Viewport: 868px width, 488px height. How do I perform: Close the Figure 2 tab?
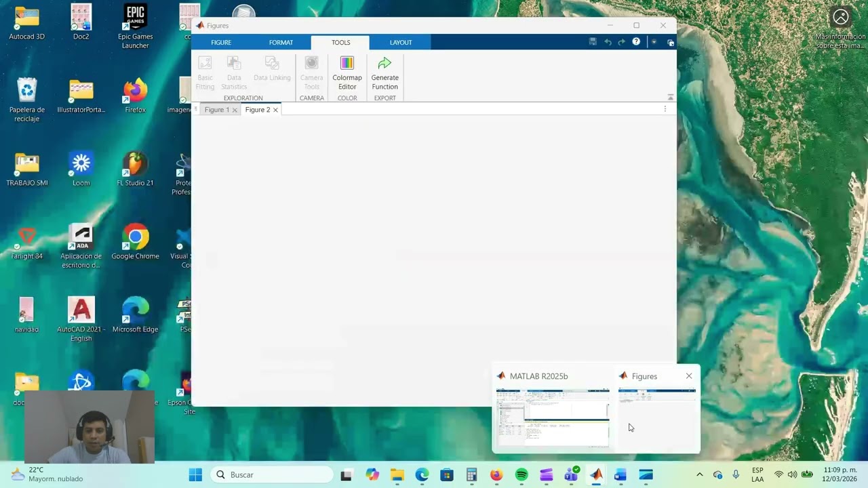[275, 110]
